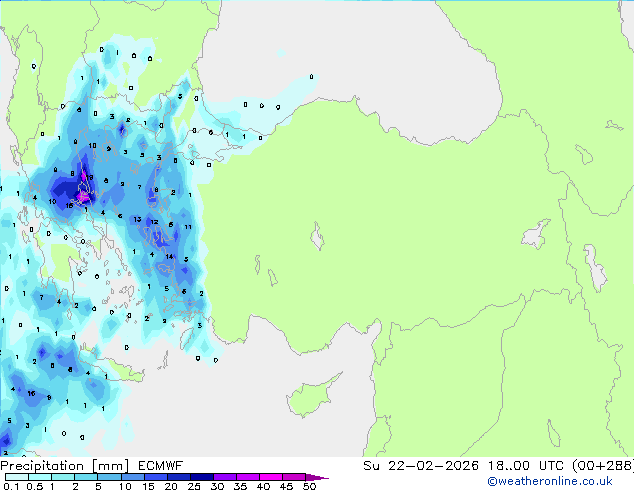Click the above-50 mm legend arrow tip
The width and height of the screenshot is (634, 490).
317,477
